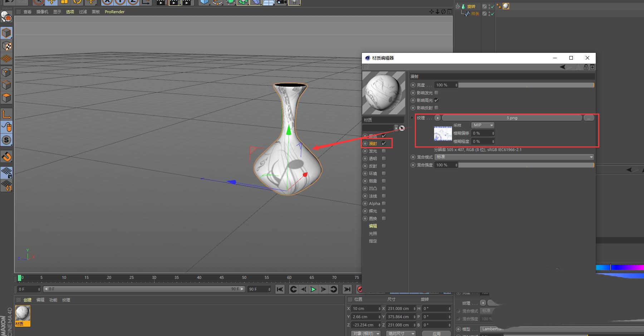The image size is (644, 336).
Task: Click the Enable Axis L-shaped icon
Action: [6, 114]
